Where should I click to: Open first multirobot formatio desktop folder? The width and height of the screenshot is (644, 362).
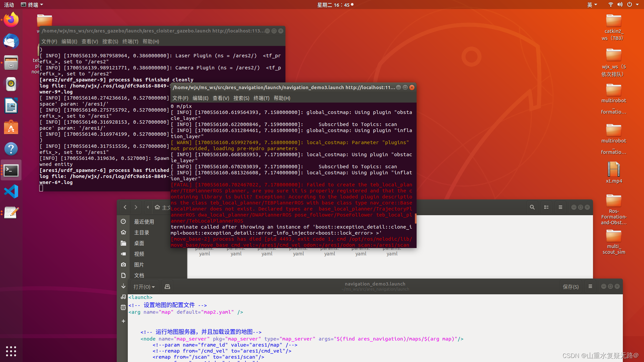[613, 99]
